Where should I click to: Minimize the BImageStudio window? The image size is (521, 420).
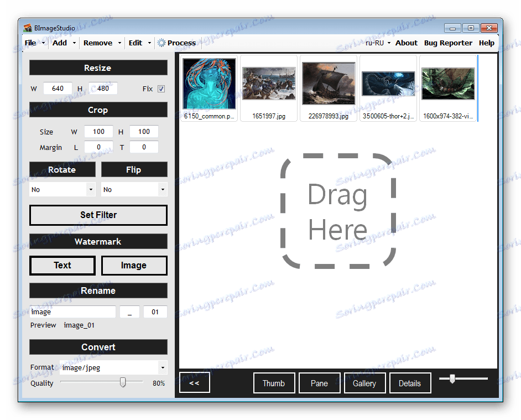click(452, 28)
